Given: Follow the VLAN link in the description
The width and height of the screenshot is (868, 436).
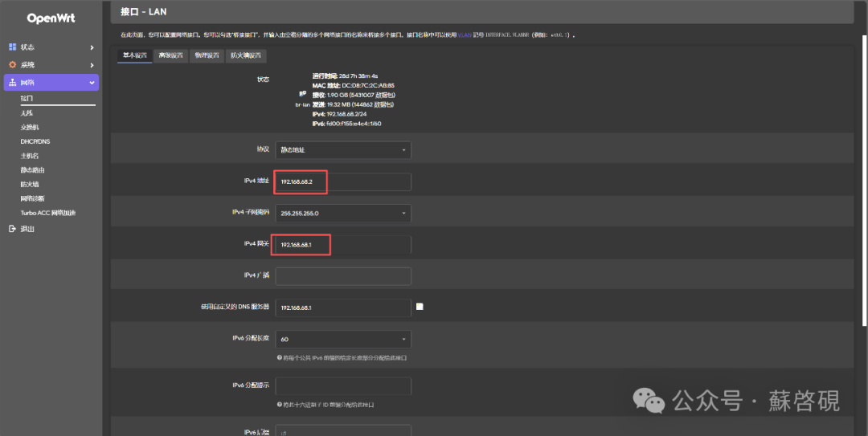Looking at the screenshot, I should point(465,35).
